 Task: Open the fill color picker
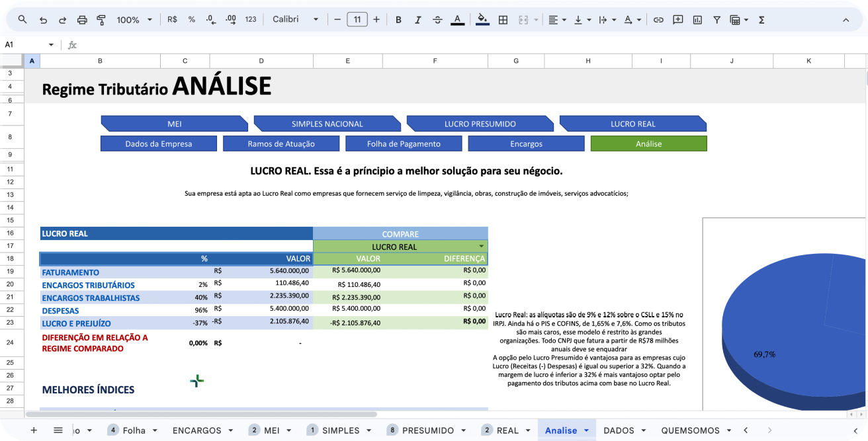[483, 20]
